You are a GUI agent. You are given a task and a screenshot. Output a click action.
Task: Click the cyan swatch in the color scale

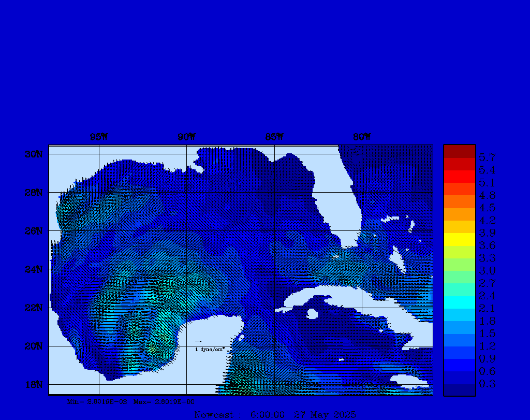point(459,302)
